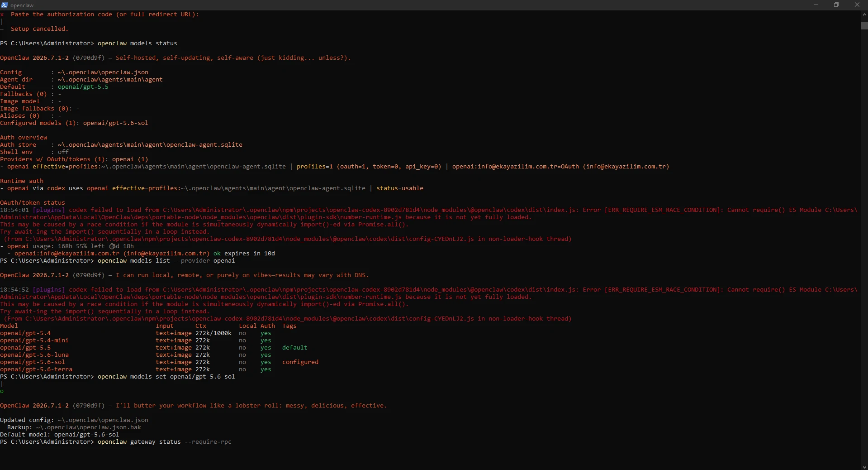Viewport: 868px width, 470px height.
Task: Click the openai/gpt-5.6-luna model row
Action: pyautogui.click(x=136, y=355)
